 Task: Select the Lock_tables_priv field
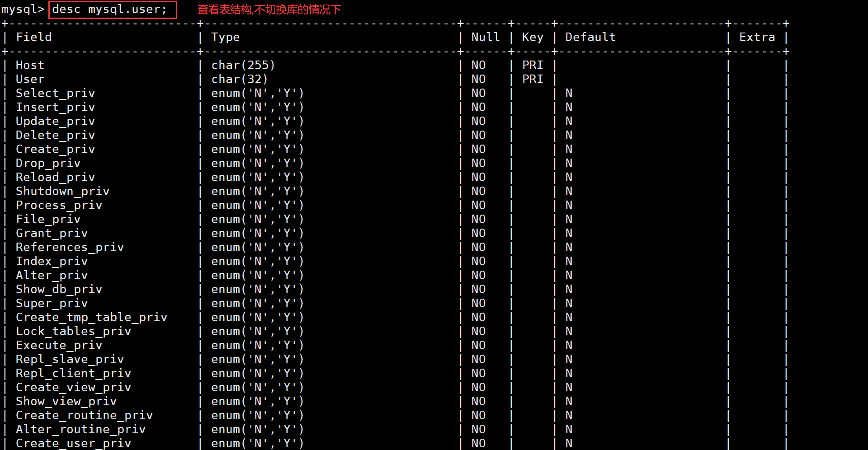(74, 331)
